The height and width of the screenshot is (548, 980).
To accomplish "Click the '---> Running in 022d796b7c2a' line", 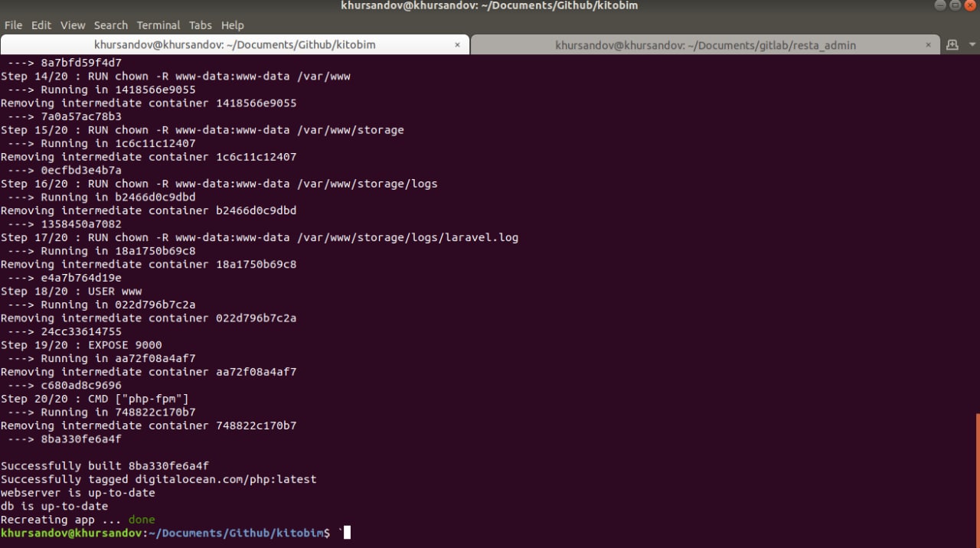I will click(101, 305).
